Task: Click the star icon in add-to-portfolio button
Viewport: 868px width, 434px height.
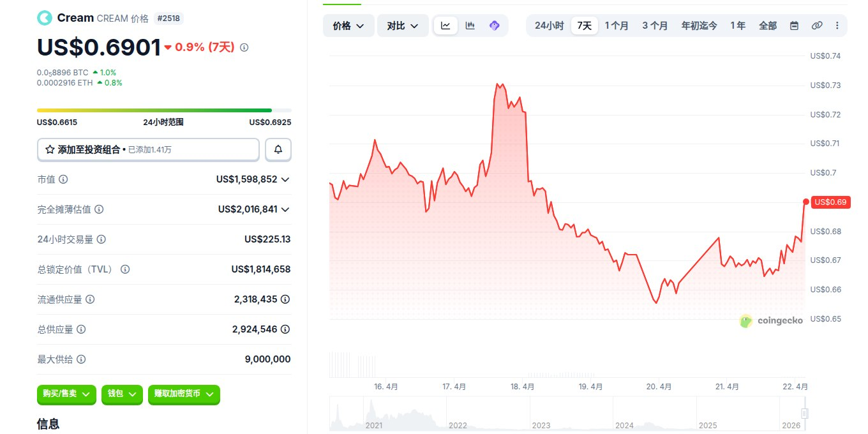Action: pyautogui.click(x=50, y=149)
